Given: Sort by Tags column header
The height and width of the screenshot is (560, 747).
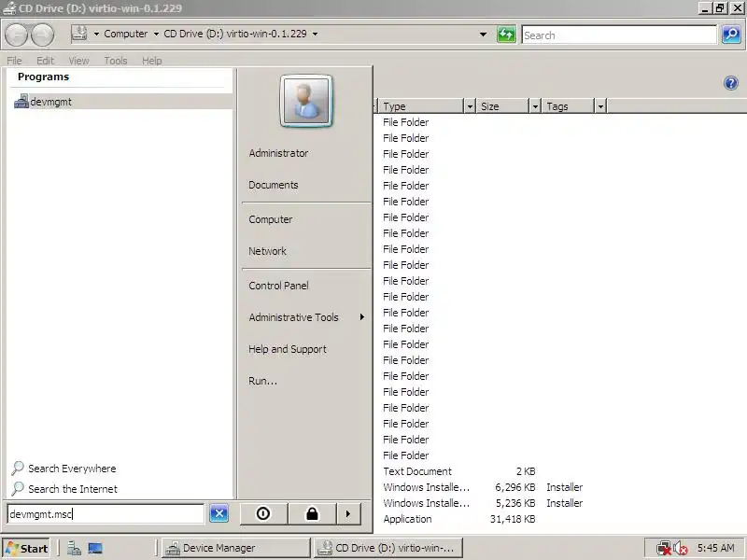Looking at the screenshot, I should [x=568, y=106].
